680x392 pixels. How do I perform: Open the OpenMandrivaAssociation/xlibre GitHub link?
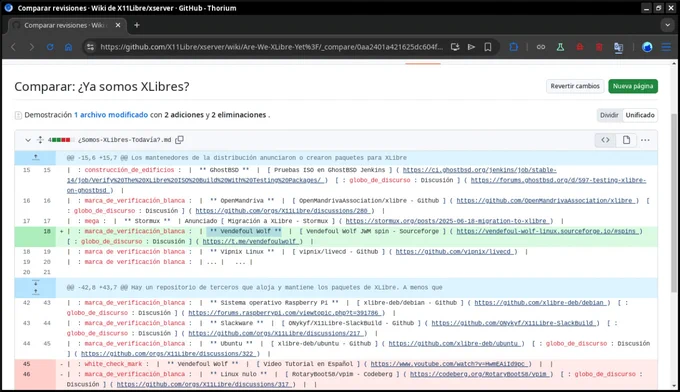[546, 201]
